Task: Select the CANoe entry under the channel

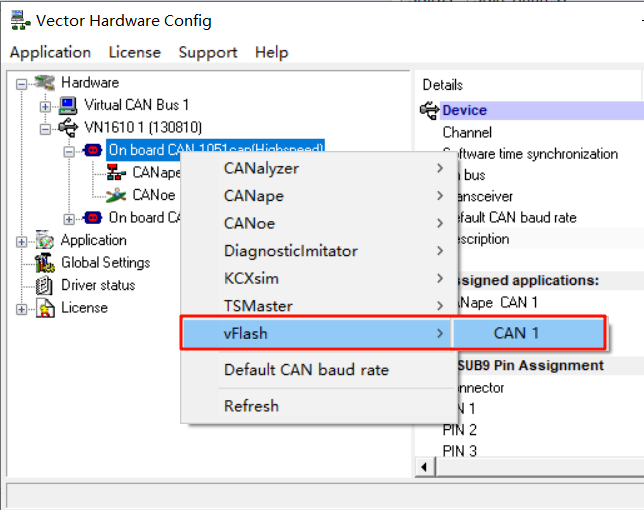Action: tap(154, 195)
